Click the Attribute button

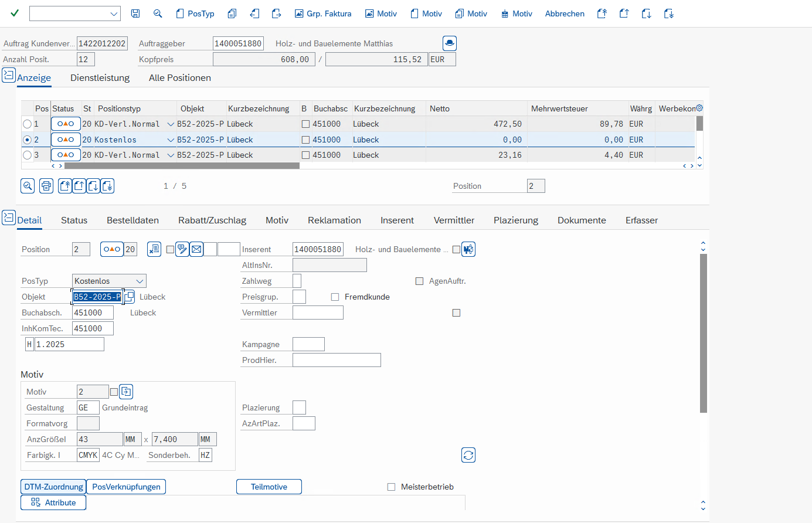[x=53, y=502]
